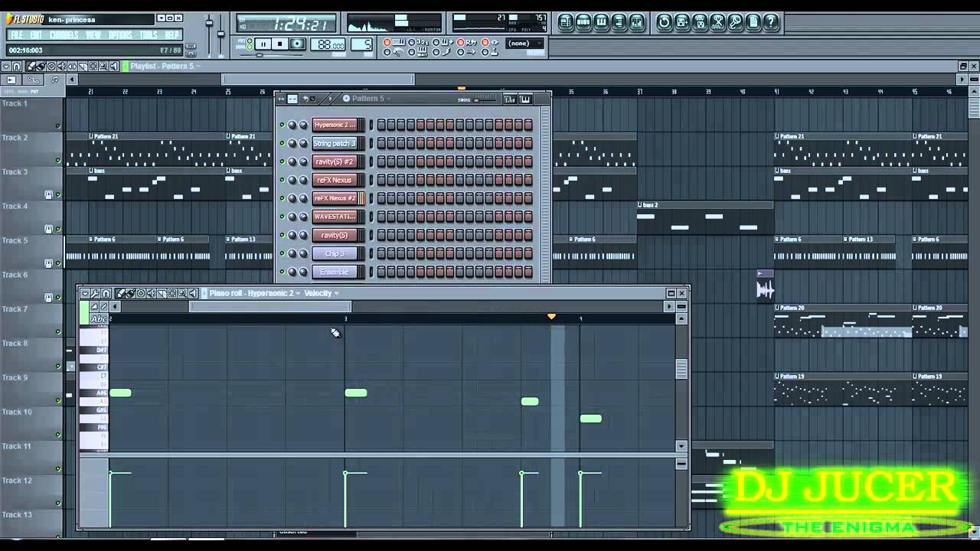Toggle the String patch 3 channel mute LED
This screenshot has height=551, width=980.
pos(282,143)
